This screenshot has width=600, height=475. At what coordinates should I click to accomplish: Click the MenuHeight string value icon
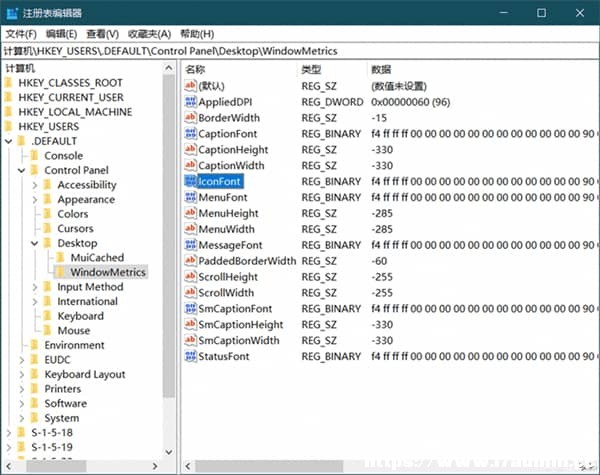(x=191, y=213)
